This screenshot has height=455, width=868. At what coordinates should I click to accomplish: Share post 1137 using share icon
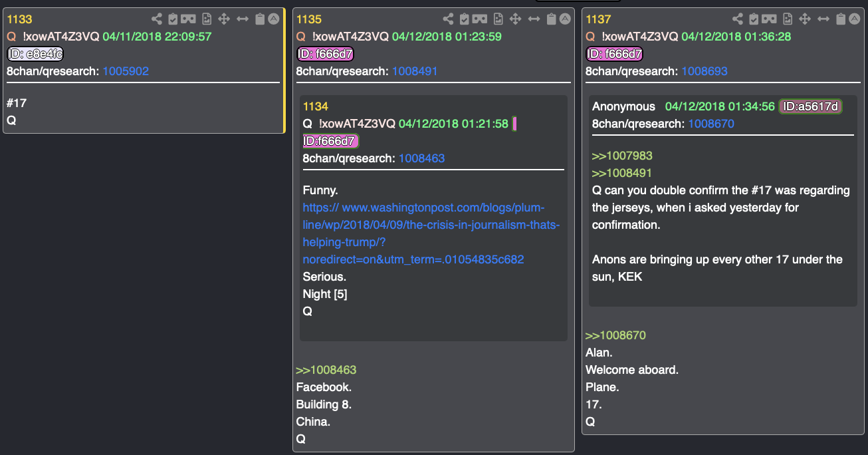738,19
